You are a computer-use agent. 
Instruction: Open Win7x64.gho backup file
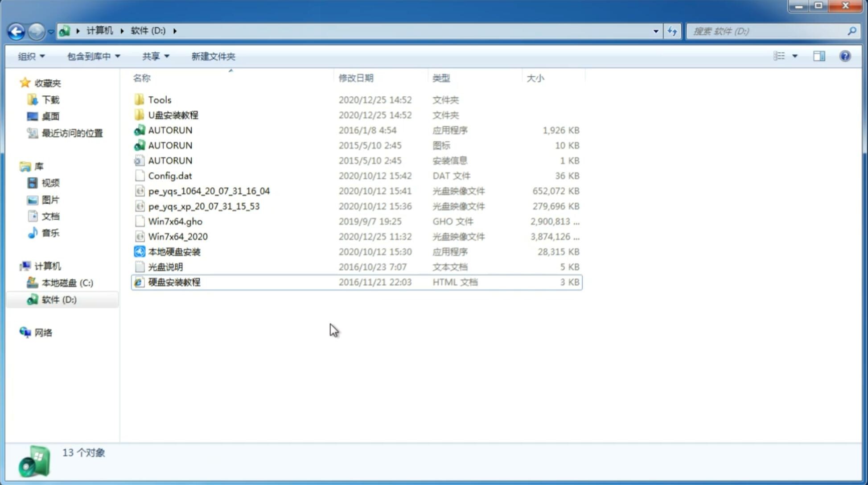[175, 221]
